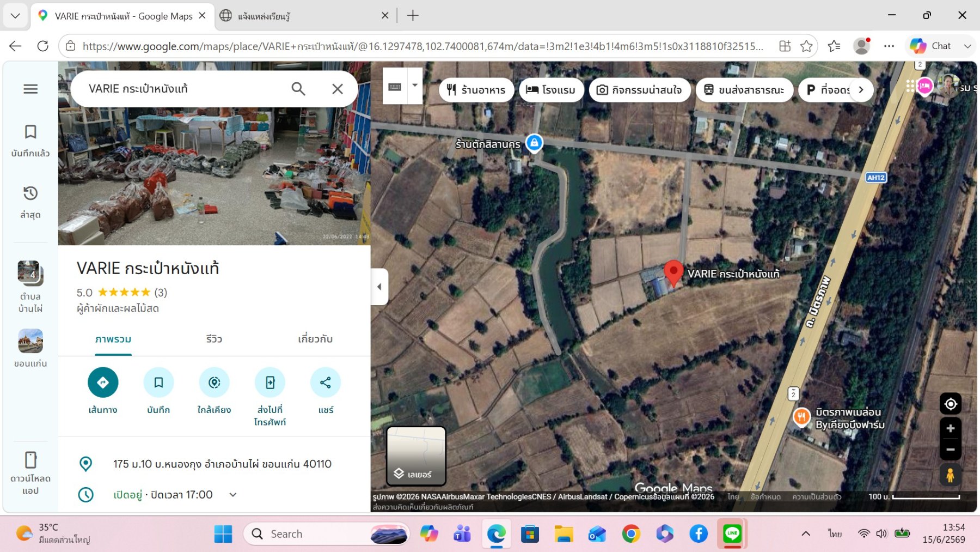The image size is (980, 552).
Task: Go back to the previous page
Action: (x=15, y=46)
